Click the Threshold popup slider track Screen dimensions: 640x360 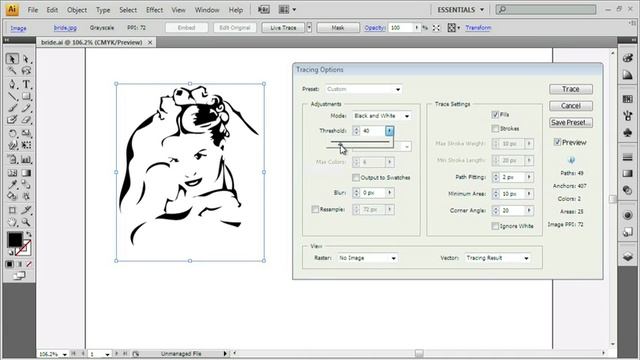(x=360, y=142)
